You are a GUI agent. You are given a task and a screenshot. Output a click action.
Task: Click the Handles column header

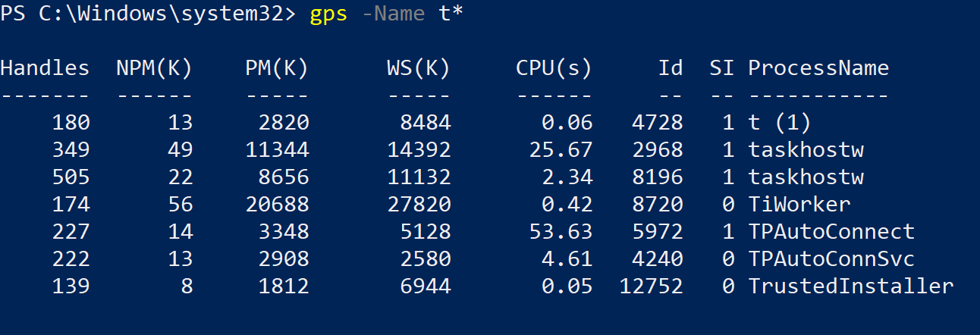pos(45,68)
